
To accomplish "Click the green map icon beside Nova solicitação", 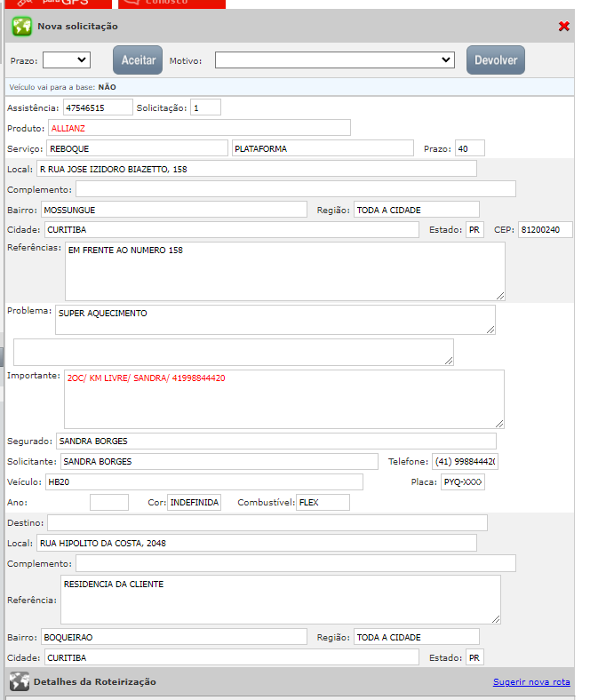I will (21, 27).
